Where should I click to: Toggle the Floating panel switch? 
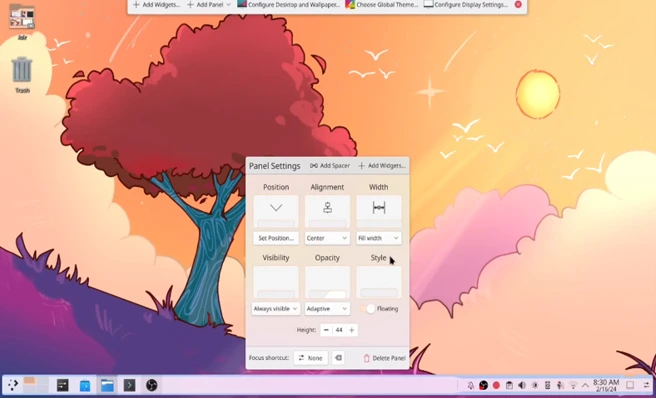point(367,309)
